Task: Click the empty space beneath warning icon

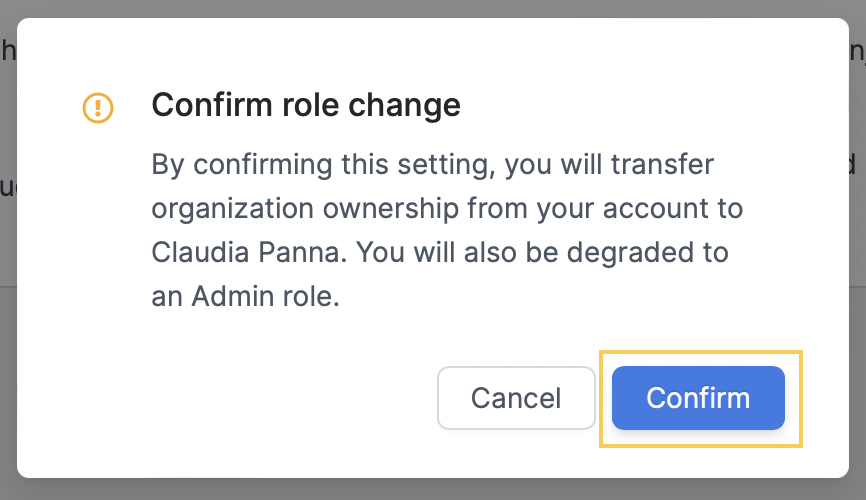Action: 98,221
